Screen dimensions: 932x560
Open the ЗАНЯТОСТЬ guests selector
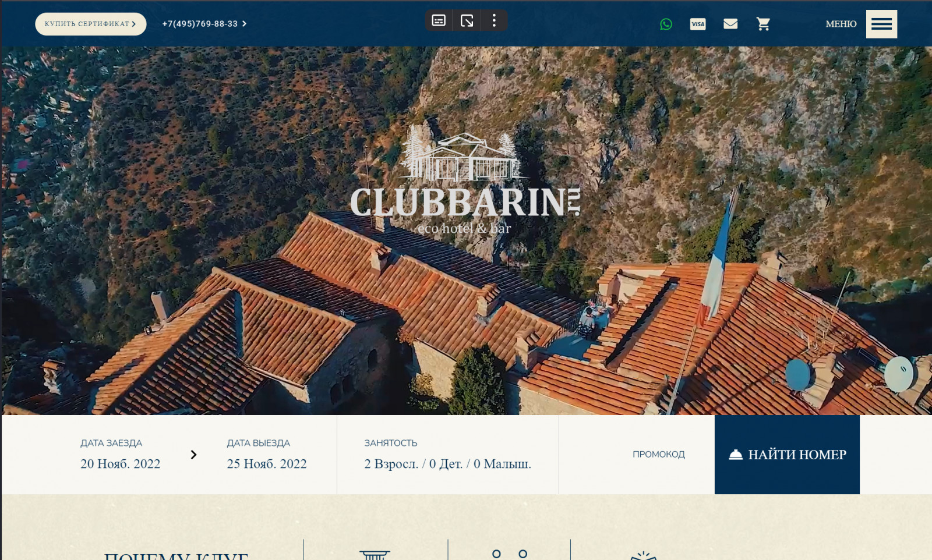point(447,455)
